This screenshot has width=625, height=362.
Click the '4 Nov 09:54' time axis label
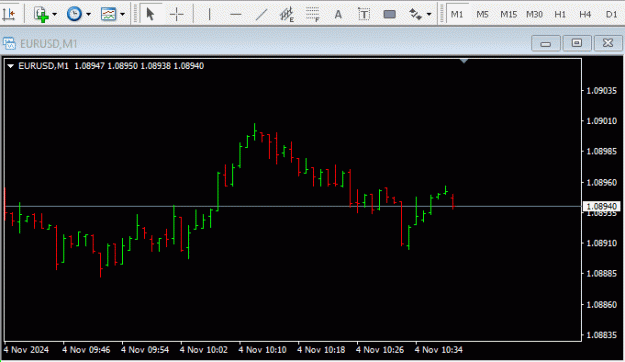[x=145, y=350]
